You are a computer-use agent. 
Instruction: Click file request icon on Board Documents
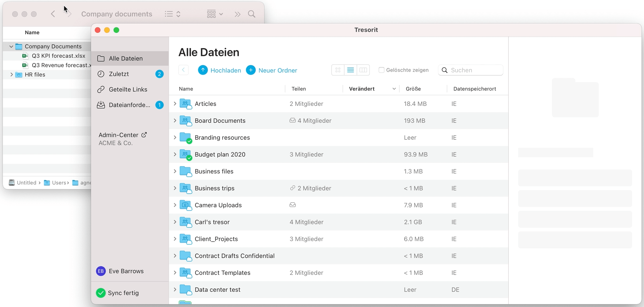pos(293,120)
